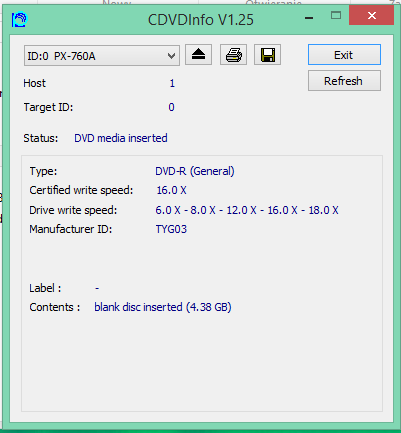Click the 'Certified write speed:' label

tap(81, 190)
